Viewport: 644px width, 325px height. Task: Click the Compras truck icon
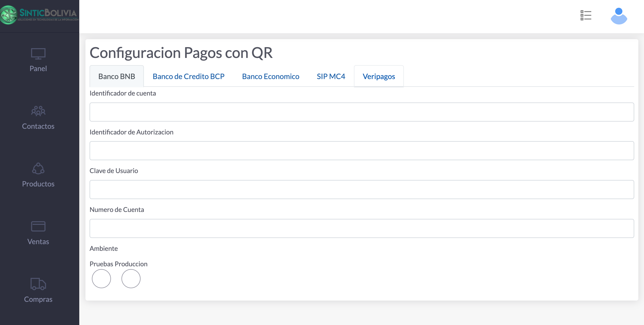pyautogui.click(x=38, y=284)
